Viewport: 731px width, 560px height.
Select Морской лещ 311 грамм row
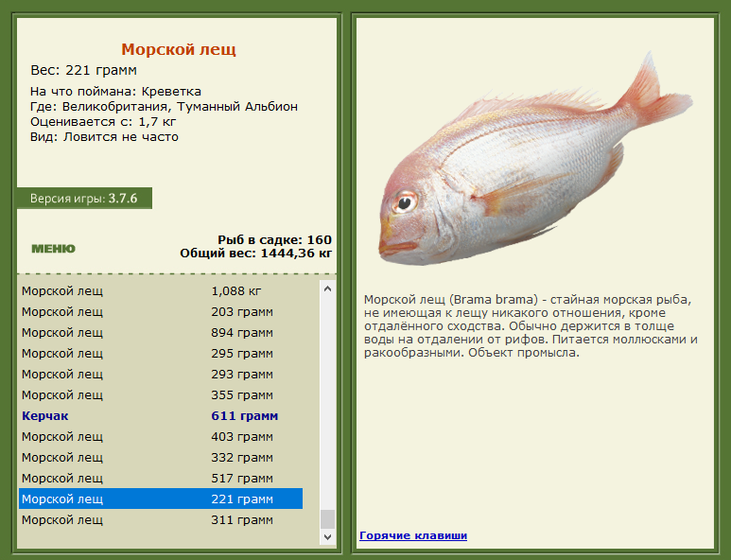[161, 520]
